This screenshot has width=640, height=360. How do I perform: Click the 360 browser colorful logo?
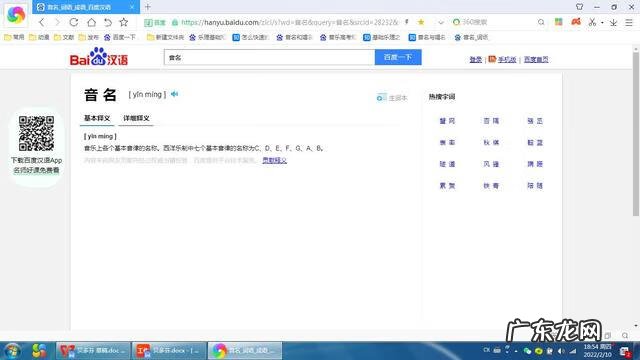pyautogui.click(x=16, y=15)
